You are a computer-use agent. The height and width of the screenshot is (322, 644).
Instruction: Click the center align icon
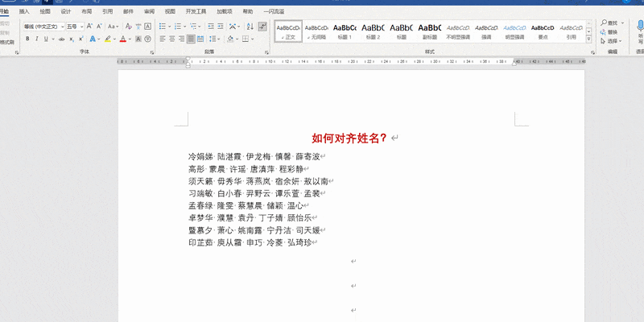[171, 39]
